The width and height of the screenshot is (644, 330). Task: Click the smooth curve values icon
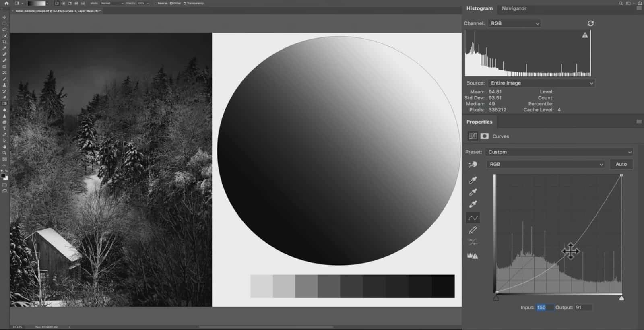[473, 242]
